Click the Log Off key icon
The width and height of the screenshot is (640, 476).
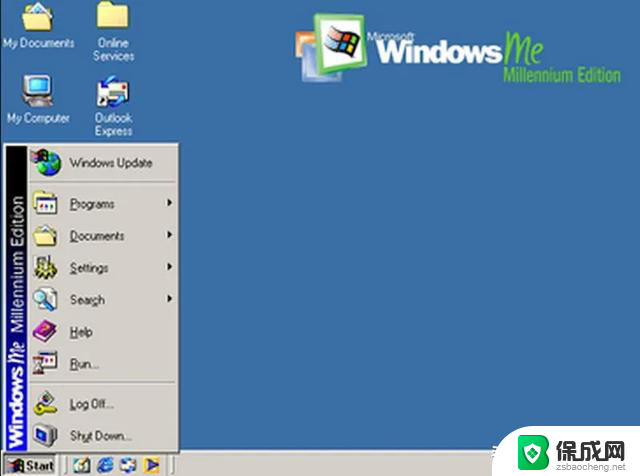click(45, 403)
